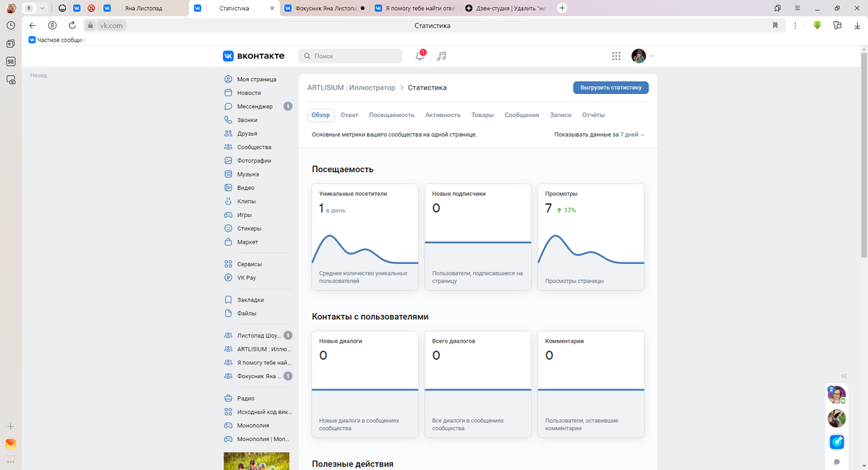Open browser history clock icon in side panel
Screen dimensions: 868x470
pyautogui.click(x=11, y=25)
